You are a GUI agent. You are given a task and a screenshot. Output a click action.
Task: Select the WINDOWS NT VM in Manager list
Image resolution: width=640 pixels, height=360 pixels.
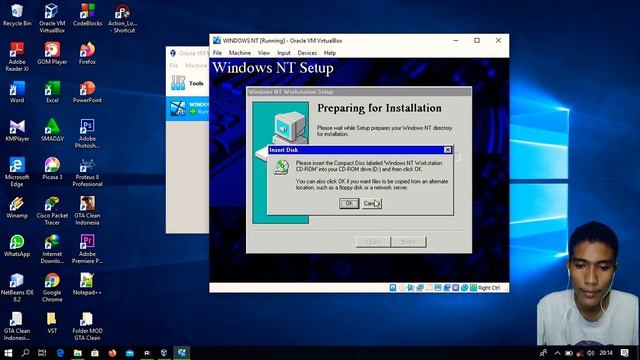[x=188, y=108]
